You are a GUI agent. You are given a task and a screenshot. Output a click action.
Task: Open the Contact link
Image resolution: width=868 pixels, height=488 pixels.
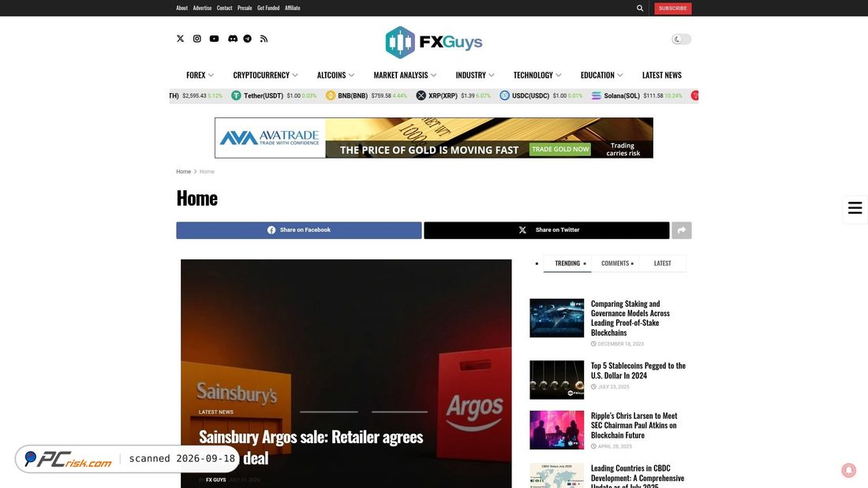[224, 8]
